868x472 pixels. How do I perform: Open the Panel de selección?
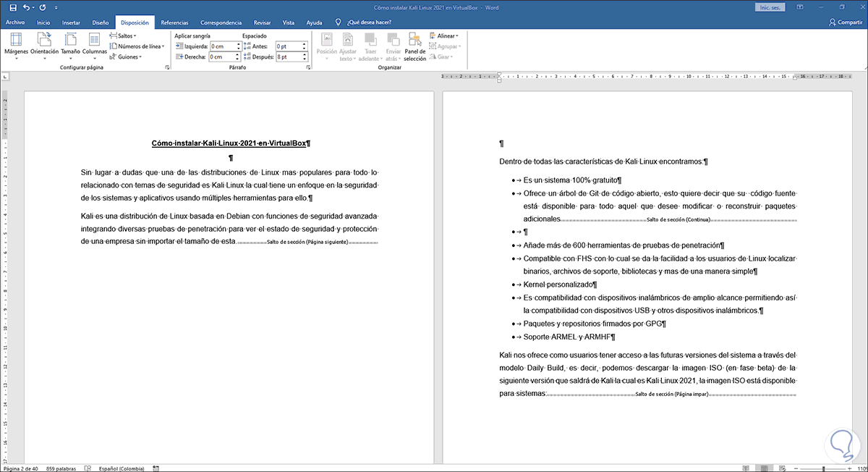[415, 46]
